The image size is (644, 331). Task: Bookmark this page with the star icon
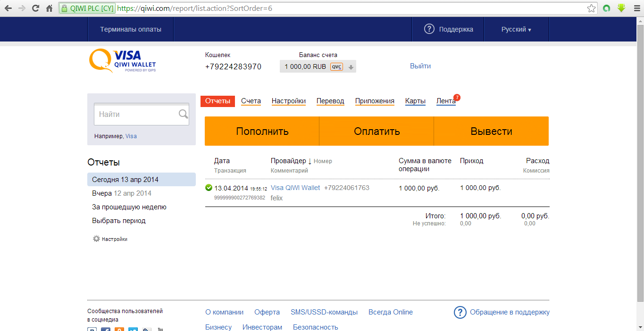[591, 8]
